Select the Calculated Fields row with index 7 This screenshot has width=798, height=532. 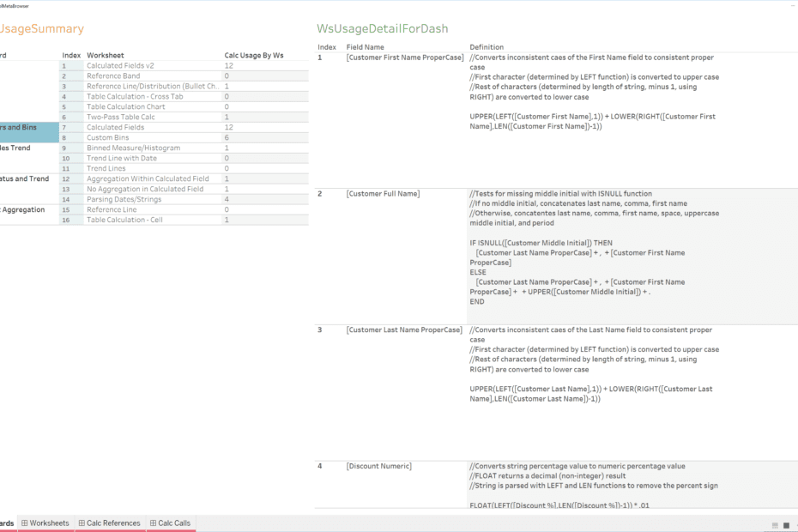point(184,127)
